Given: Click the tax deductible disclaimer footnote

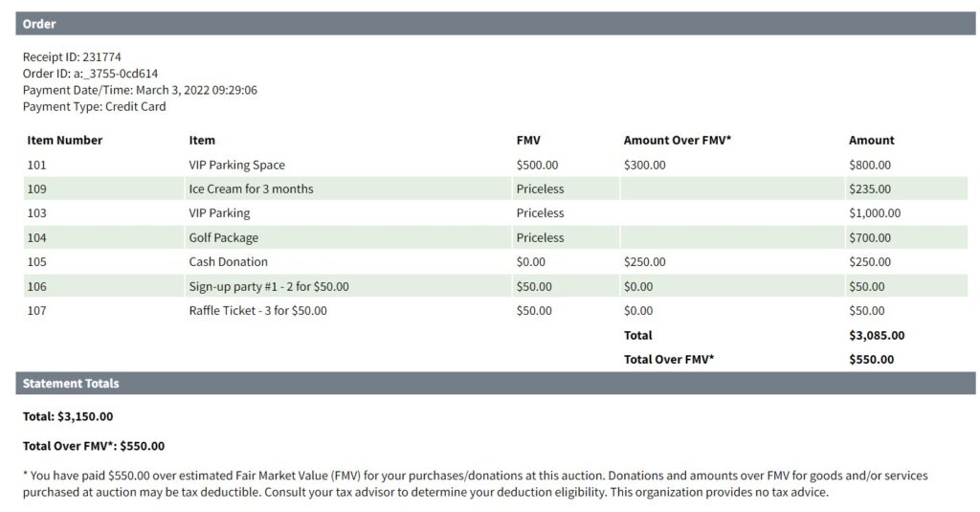Looking at the screenshot, I should pos(475,483).
